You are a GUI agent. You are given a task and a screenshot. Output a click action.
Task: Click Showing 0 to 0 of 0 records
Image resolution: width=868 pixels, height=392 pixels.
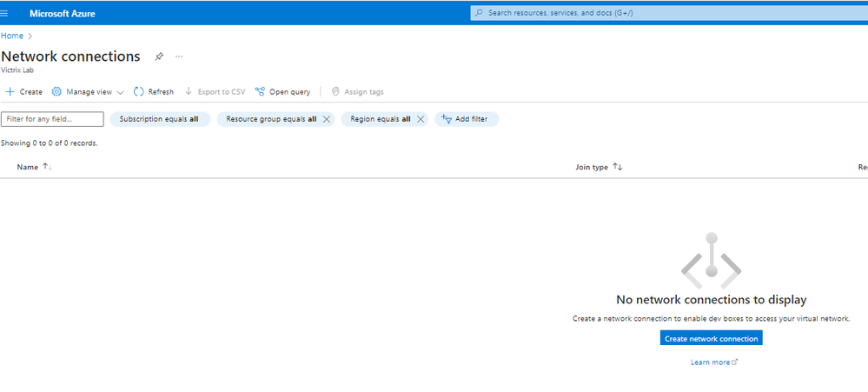[50, 143]
